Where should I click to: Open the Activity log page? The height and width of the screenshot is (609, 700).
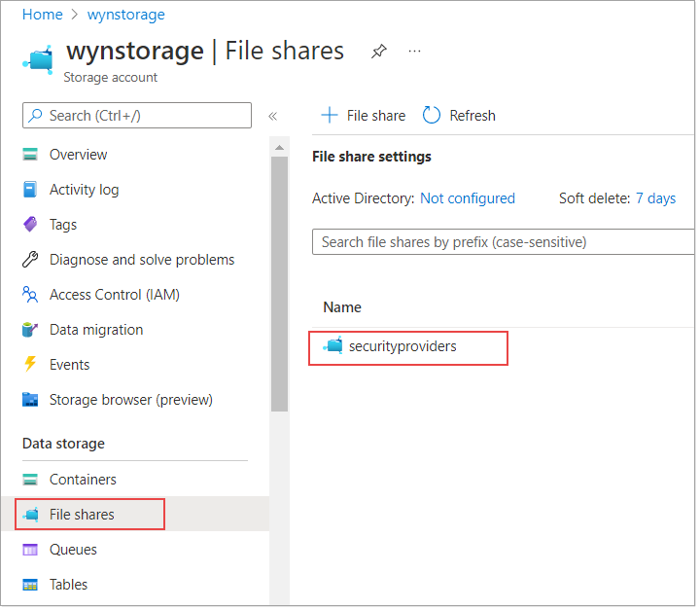[84, 190]
